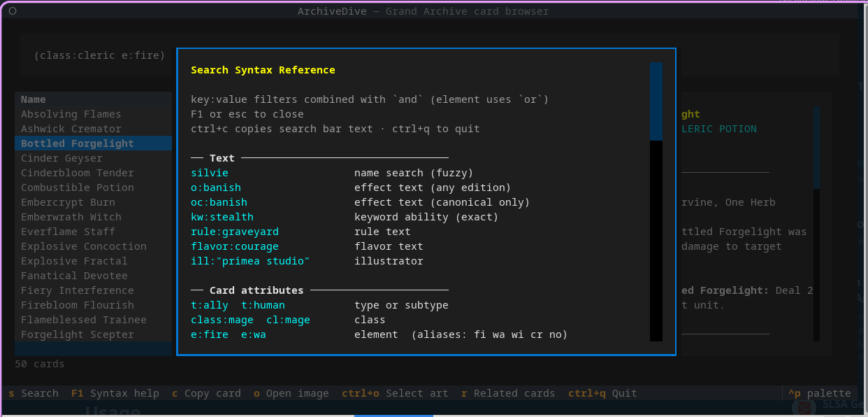Click the o:banish syntax example
The width and height of the screenshot is (868, 417).
coord(216,188)
